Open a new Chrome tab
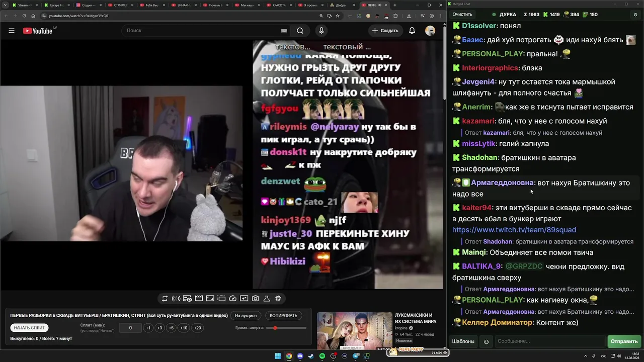 pos(395,5)
